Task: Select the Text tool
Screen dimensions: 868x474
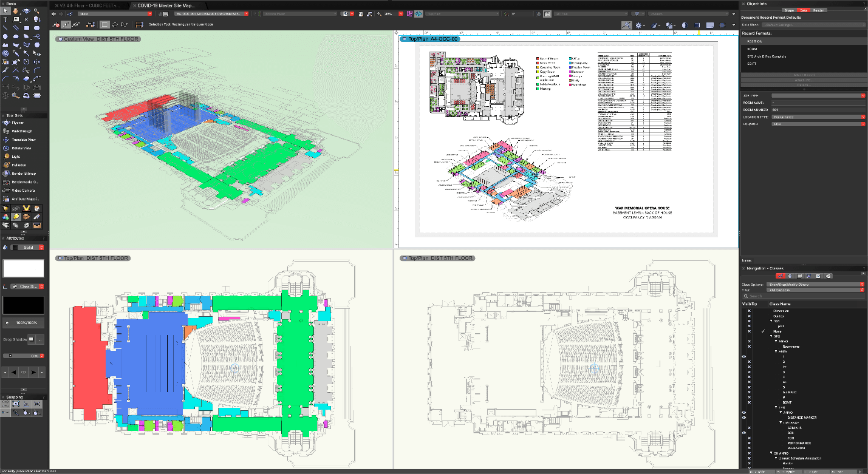Action: [x=5, y=19]
